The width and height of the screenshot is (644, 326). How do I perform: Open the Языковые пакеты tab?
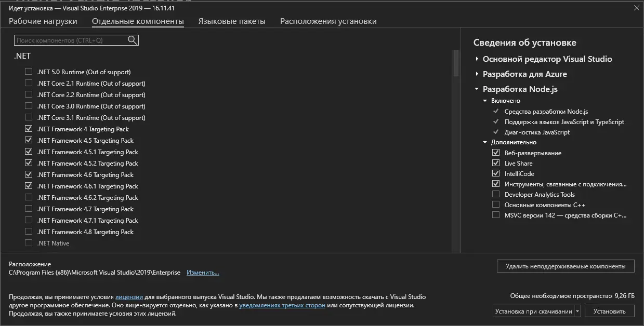pos(232,21)
